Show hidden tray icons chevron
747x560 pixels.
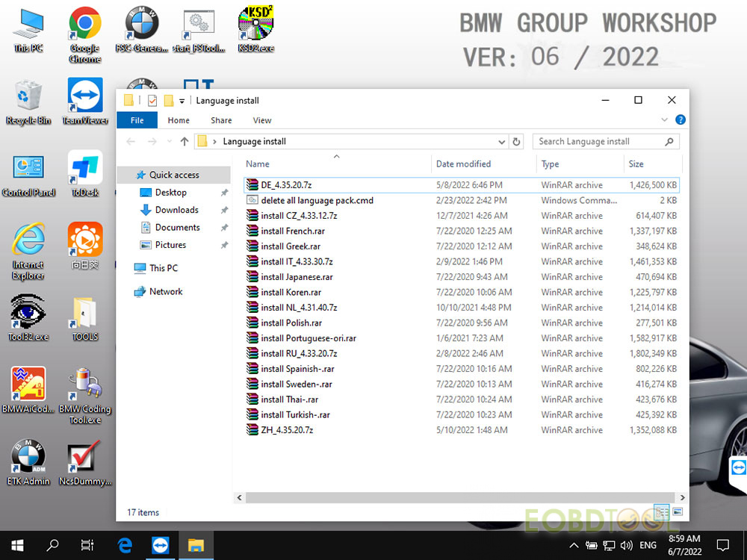pos(574,545)
